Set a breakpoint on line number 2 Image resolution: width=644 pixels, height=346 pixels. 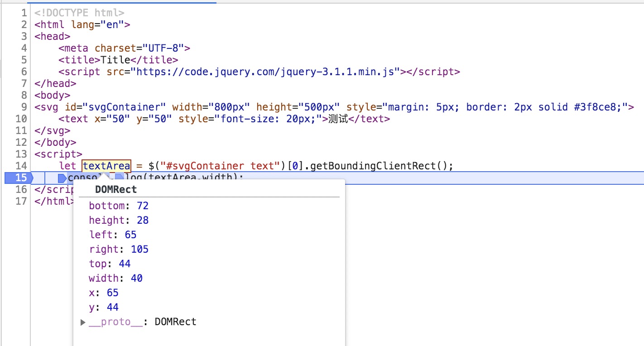24,24
